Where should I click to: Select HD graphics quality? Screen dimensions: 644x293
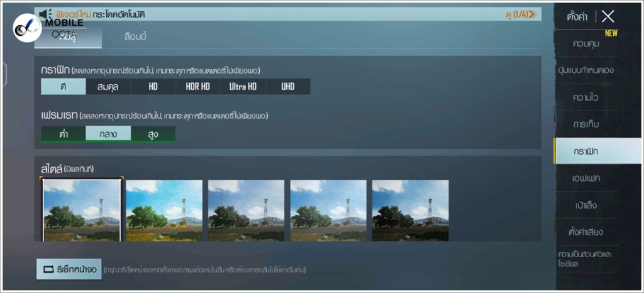click(153, 87)
